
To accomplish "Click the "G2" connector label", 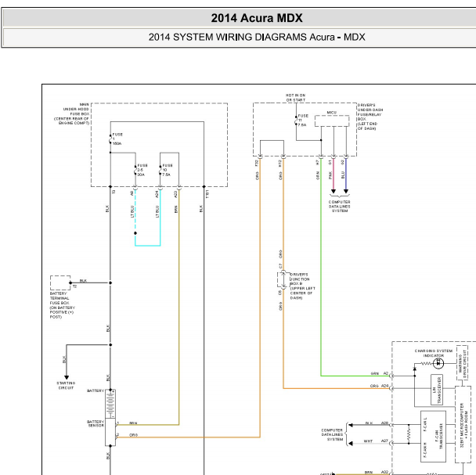I will point(342,163).
